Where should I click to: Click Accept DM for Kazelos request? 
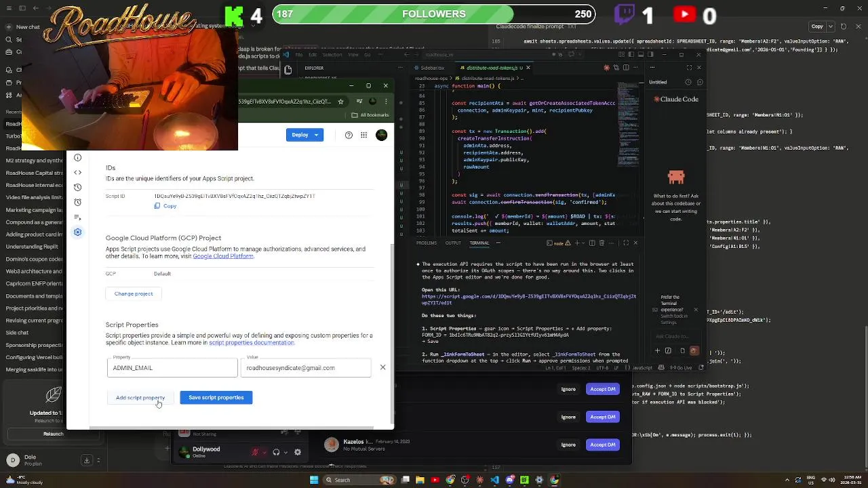click(x=602, y=445)
